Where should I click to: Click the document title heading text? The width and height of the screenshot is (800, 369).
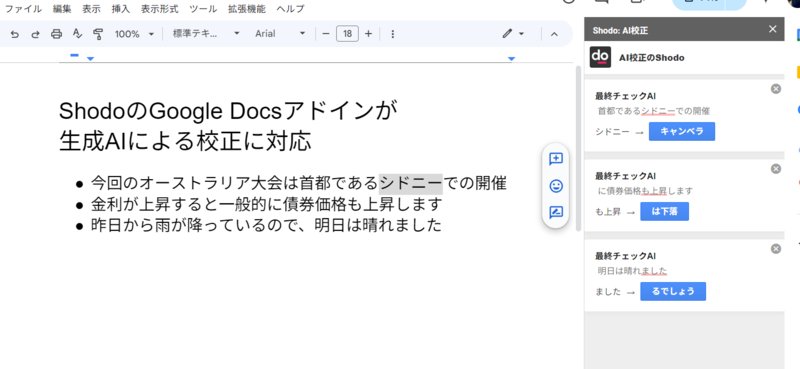[x=228, y=126]
